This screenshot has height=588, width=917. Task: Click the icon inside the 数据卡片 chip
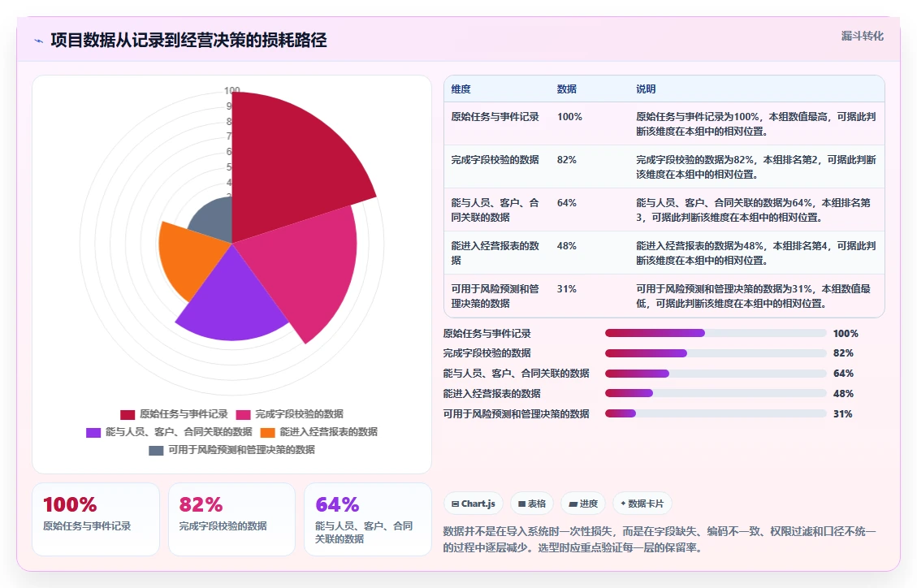tap(623, 504)
